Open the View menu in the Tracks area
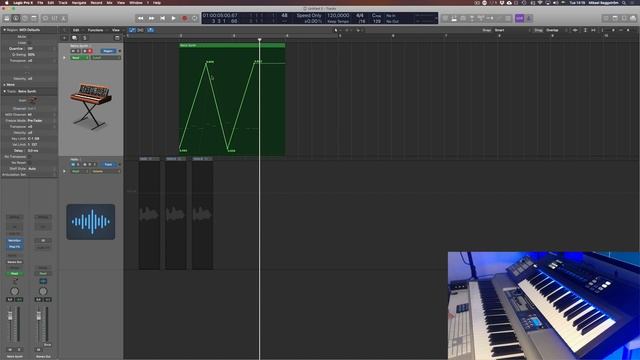Viewport: 640px width, 360px height. (116, 30)
